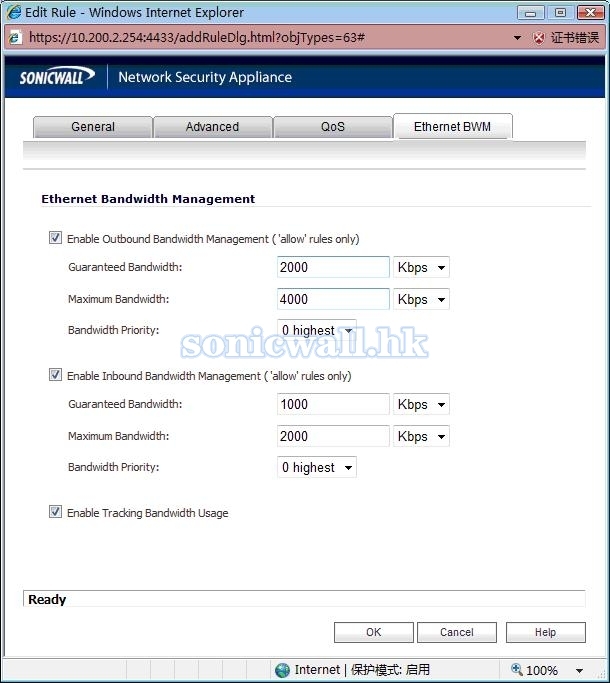Click the Internet zone globe icon
This screenshot has width=610, height=683.
(x=283, y=670)
